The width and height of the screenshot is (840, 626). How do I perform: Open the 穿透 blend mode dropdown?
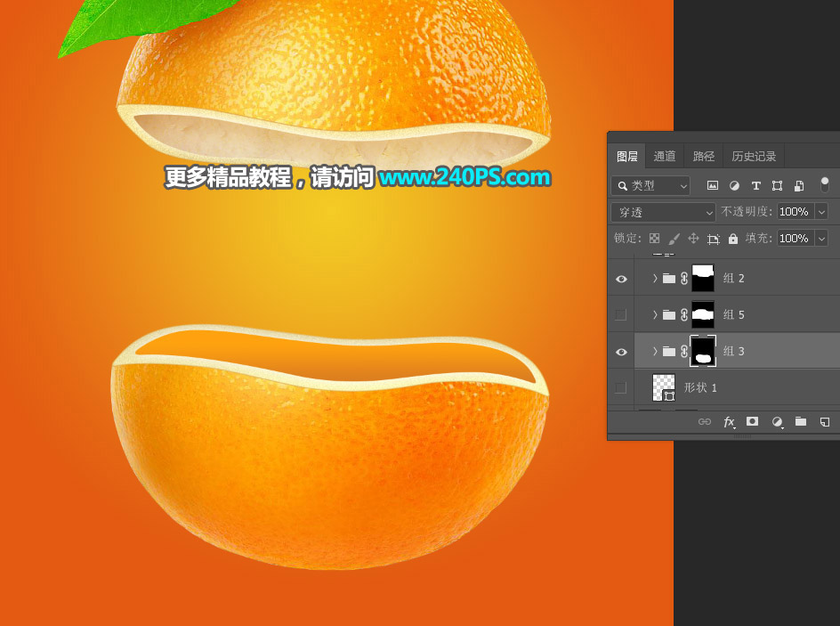click(x=663, y=212)
